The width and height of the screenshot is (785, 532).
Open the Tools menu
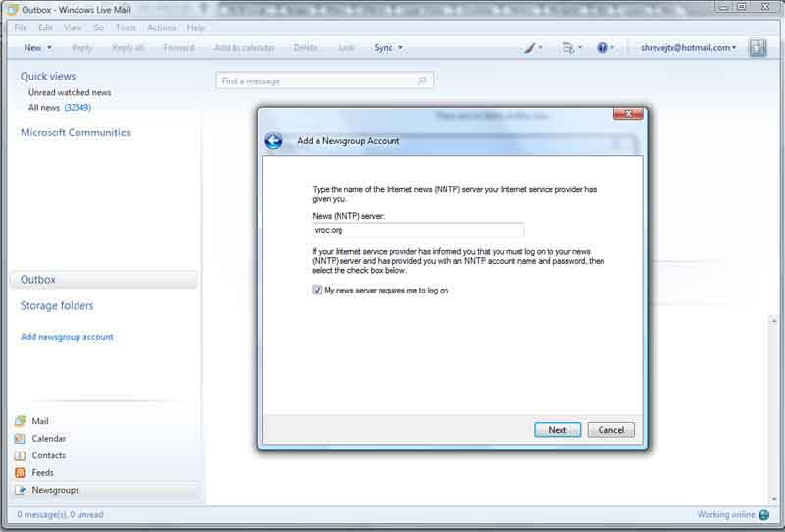[126, 27]
